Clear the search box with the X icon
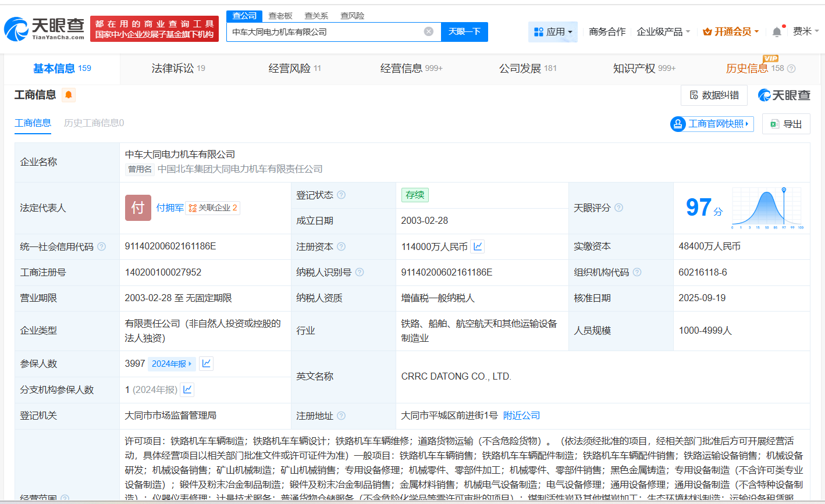The width and height of the screenshot is (825, 504). pos(429,31)
